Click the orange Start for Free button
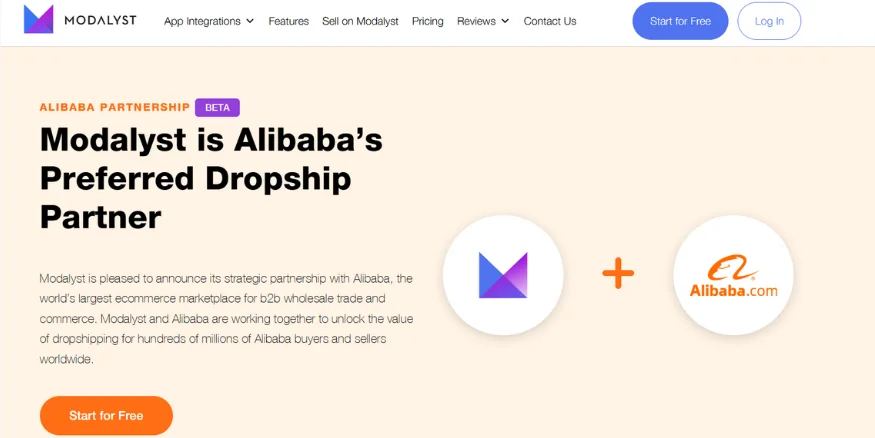 point(106,415)
